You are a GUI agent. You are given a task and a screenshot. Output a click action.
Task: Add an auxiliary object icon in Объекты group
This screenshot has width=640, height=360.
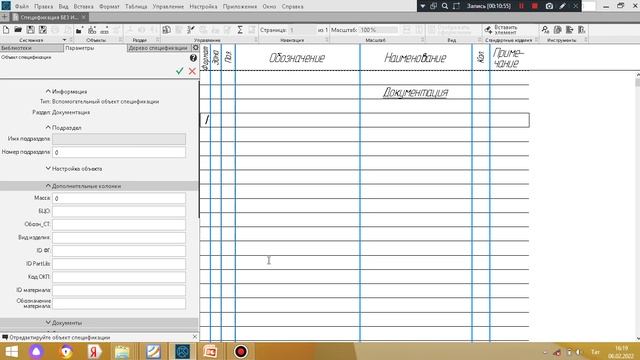104,30
